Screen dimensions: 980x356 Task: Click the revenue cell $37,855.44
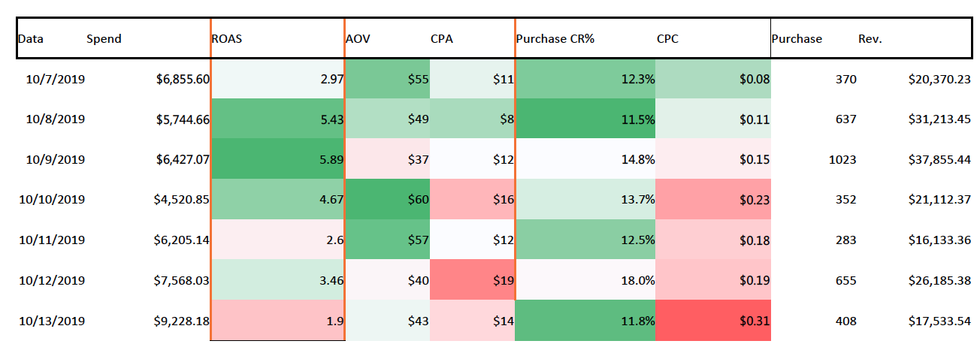[939, 159]
